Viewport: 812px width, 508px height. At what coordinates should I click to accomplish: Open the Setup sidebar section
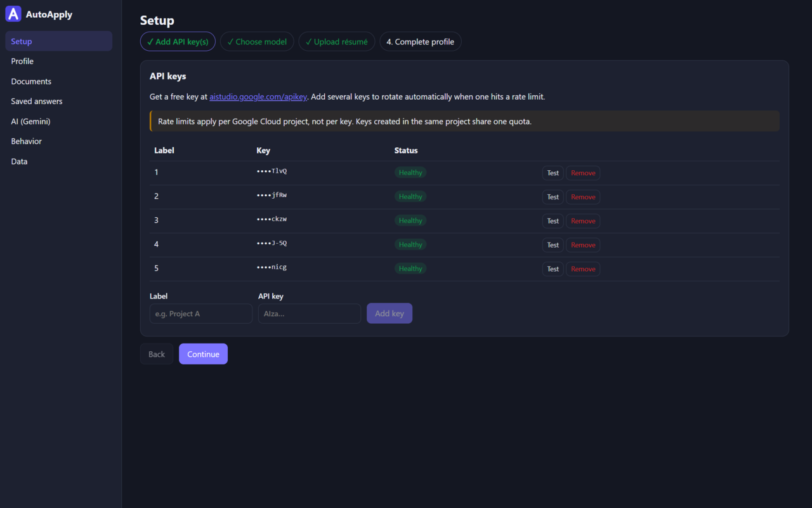point(59,41)
